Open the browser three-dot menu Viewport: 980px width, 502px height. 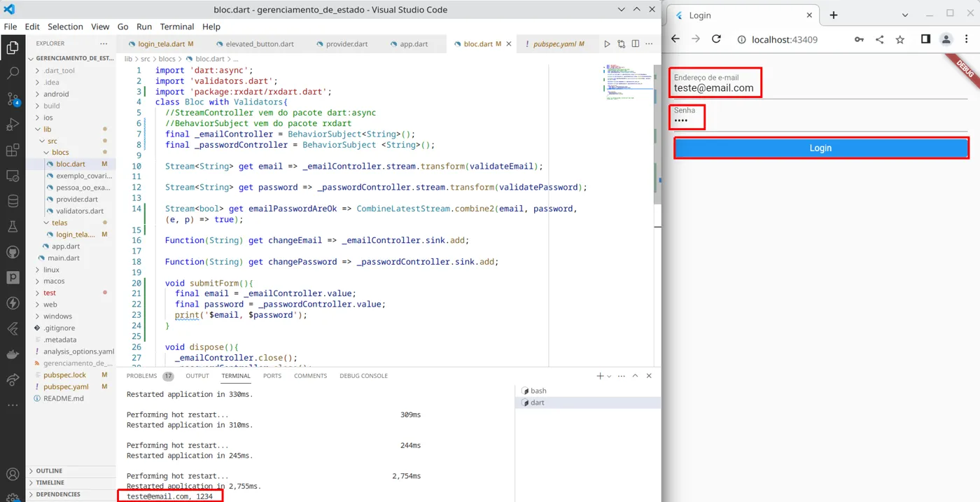[967, 39]
